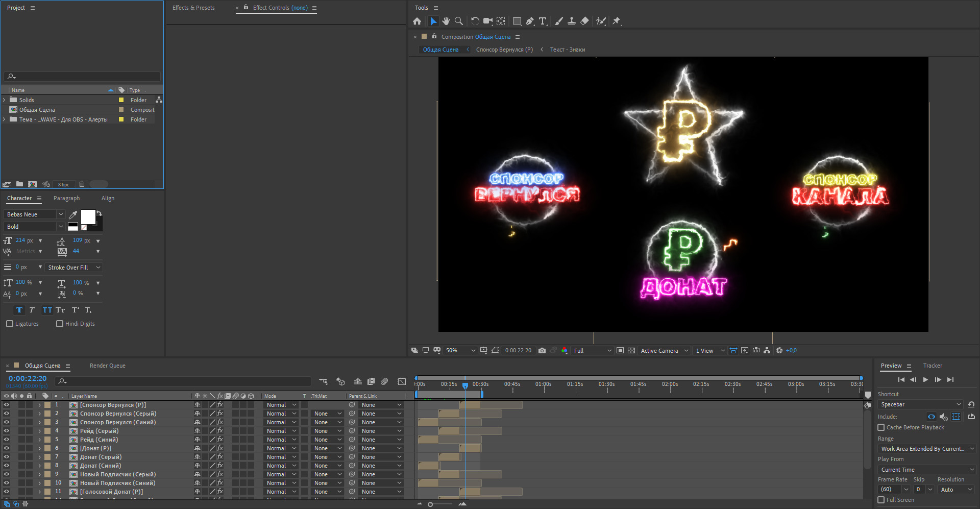Open the Stroke Over Fill dropdown
The width and height of the screenshot is (980, 509).
[74, 268]
